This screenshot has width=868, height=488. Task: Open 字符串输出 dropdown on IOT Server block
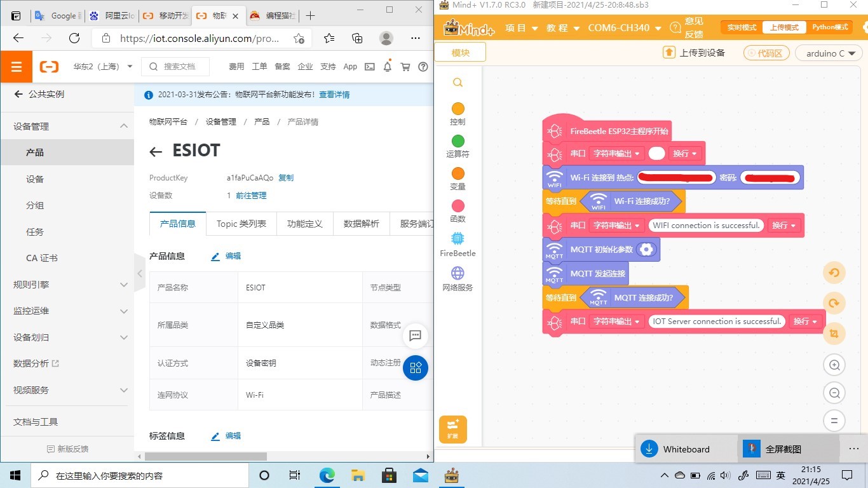[617, 322]
